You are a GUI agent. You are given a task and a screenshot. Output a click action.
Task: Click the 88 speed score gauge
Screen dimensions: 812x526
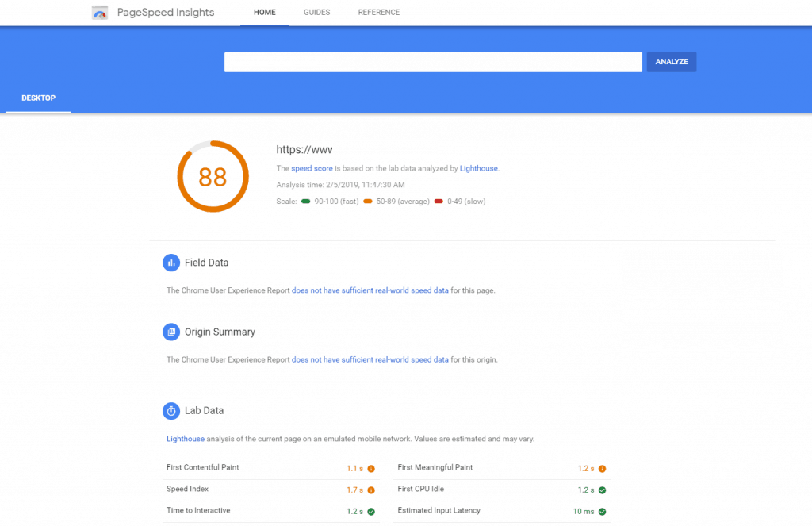213,176
